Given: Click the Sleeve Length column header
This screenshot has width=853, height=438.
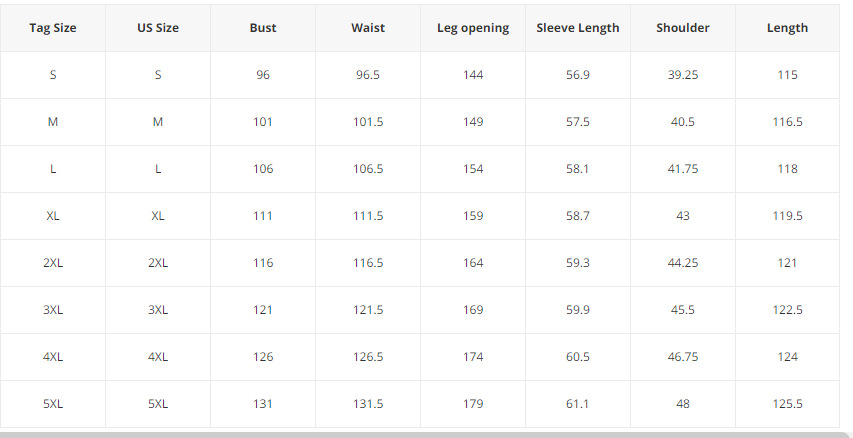Looking at the screenshot, I should [578, 28].
